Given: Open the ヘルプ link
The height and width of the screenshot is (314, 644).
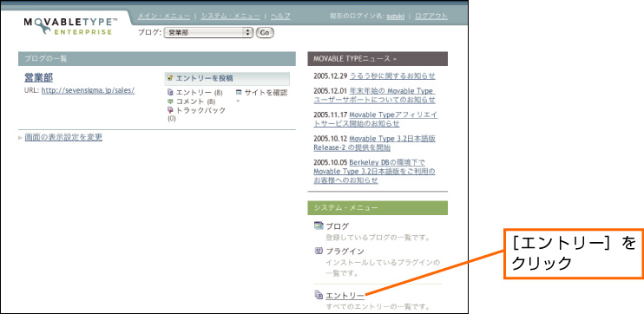Looking at the screenshot, I should click(280, 16).
